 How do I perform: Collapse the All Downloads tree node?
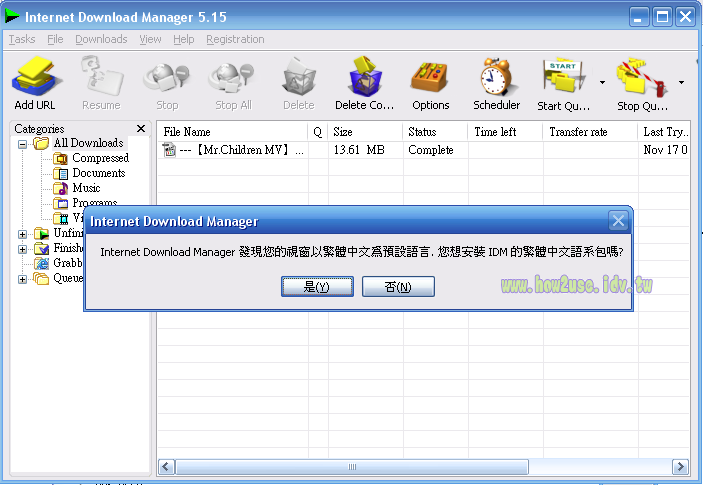pos(22,144)
